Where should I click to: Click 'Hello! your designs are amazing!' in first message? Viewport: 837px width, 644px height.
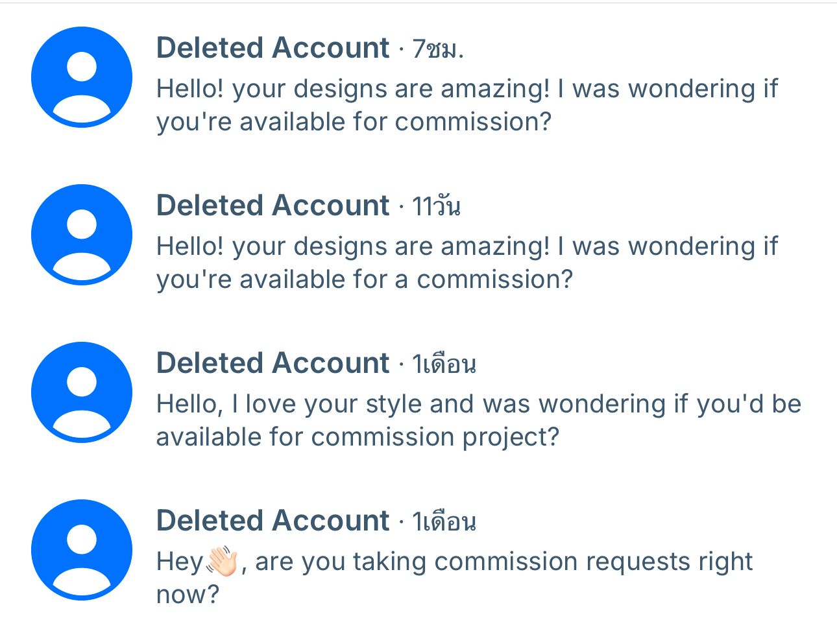tap(352, 89)
